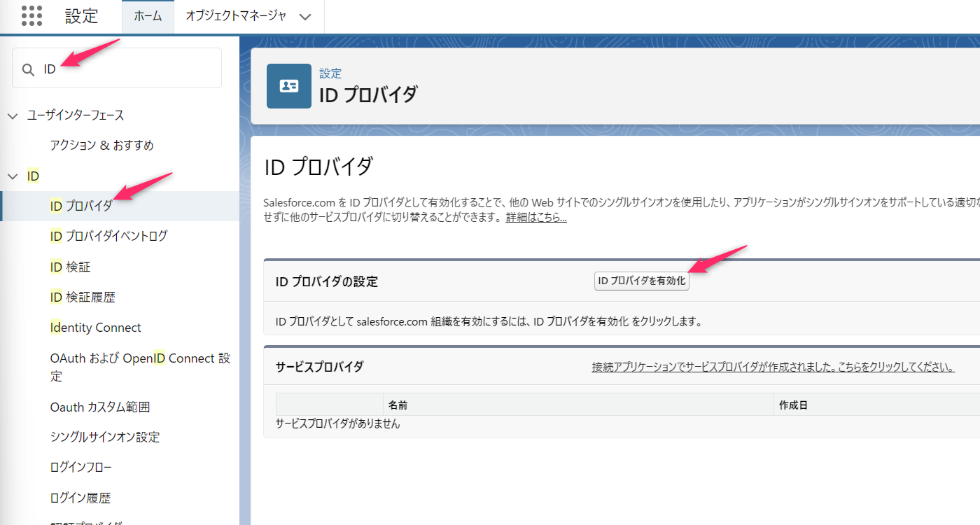Open シングルサインオン設定

coord(105,437)
